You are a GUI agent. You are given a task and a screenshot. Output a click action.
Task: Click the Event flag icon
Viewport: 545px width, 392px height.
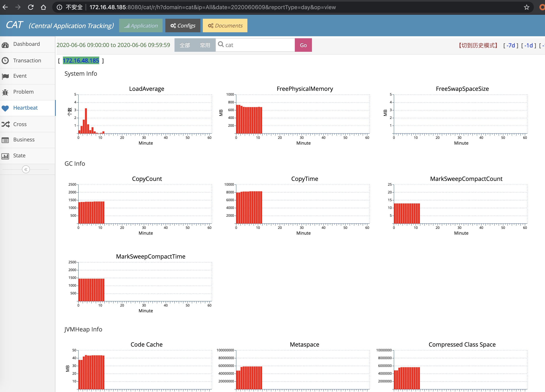click(x=5, y=76)
